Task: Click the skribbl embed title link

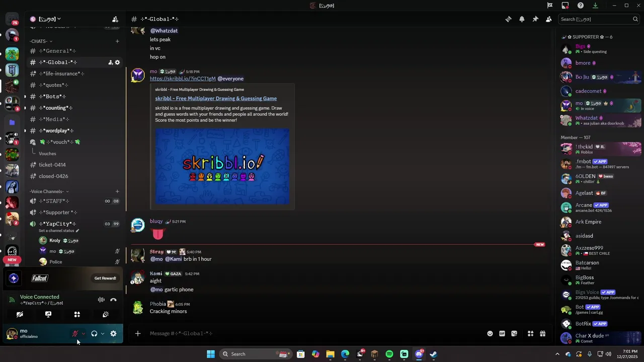Action: pos(216,99)
